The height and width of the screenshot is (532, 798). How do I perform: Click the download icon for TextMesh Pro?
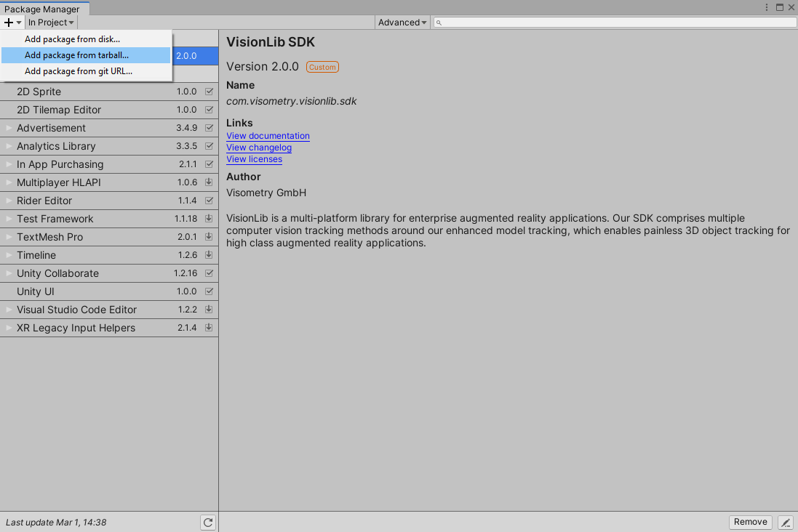209,237
